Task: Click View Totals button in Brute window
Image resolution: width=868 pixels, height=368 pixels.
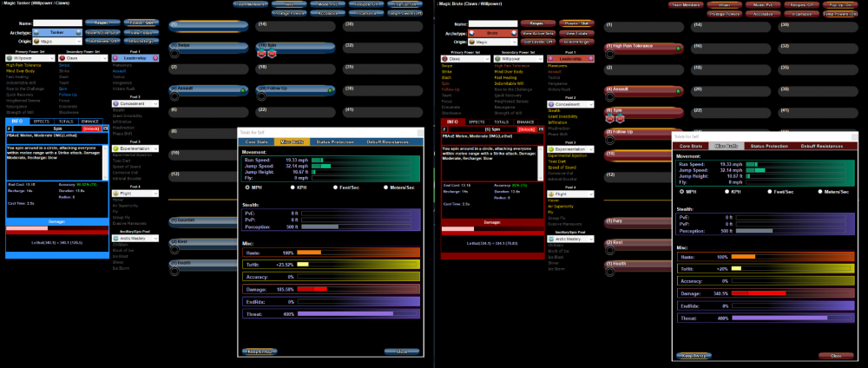Action: (x=576, y=33)
